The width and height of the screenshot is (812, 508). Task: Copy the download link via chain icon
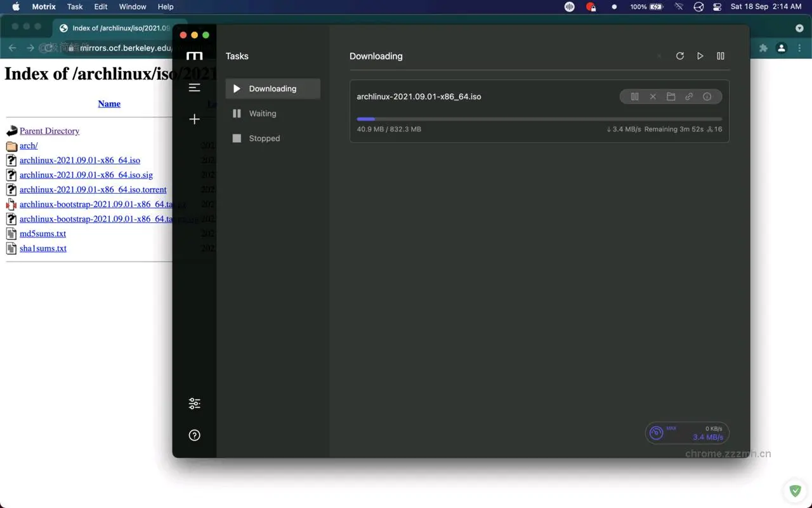coord(689,97)
